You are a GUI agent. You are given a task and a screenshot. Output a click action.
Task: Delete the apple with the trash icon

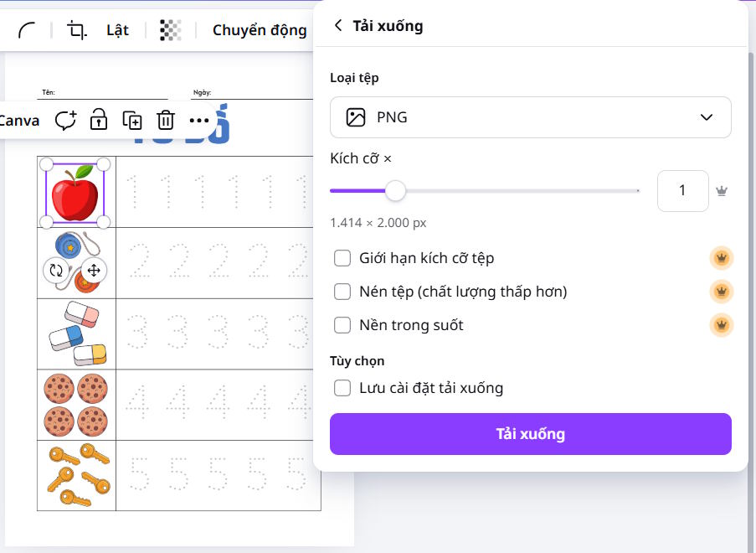(x=166, y=120)
